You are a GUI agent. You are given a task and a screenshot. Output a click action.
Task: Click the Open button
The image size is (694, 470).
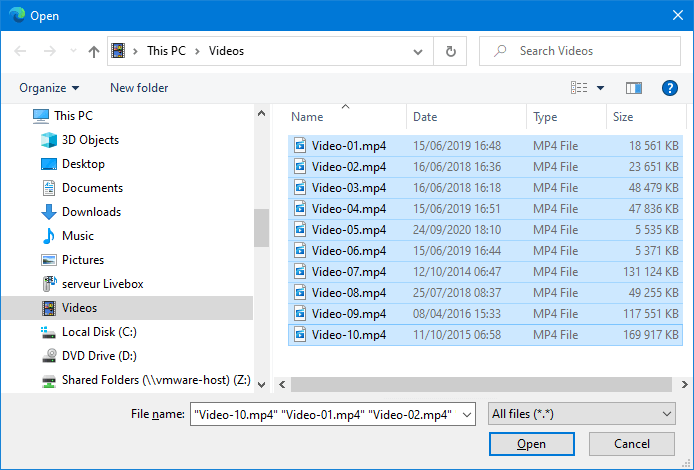tap(532, 444)
